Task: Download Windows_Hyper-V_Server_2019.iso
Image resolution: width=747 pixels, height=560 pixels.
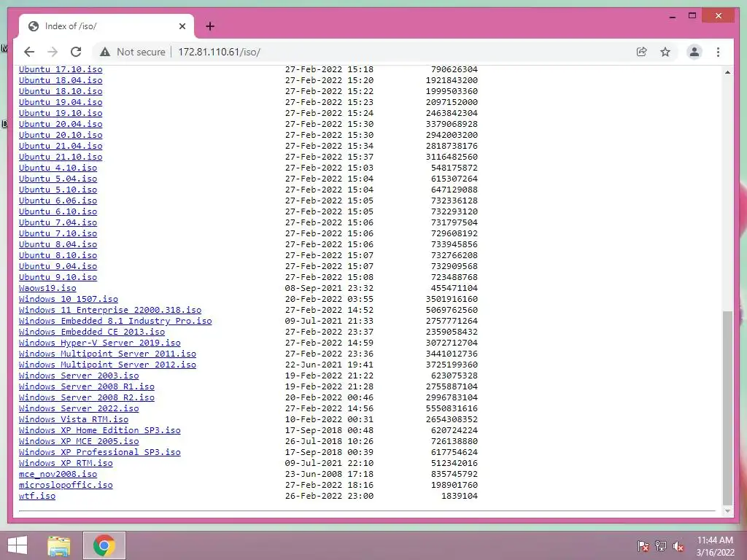Action: [99, 343]
